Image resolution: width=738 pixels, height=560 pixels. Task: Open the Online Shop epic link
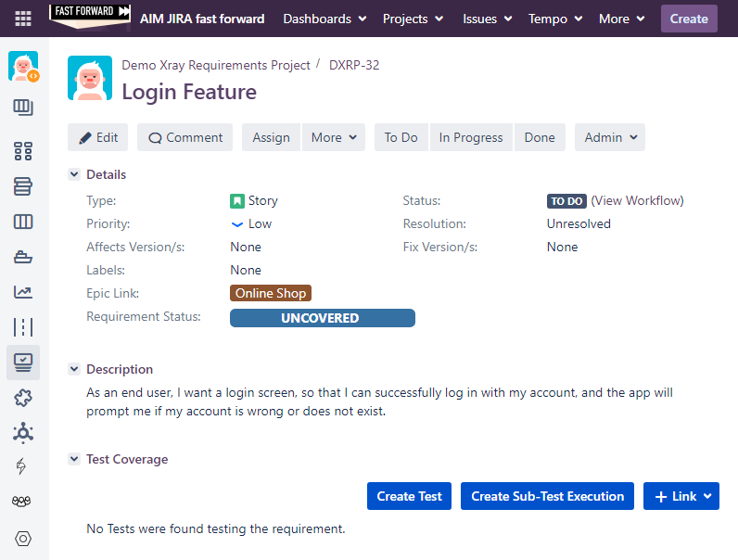pyautogui.click(x=271, y=293)
